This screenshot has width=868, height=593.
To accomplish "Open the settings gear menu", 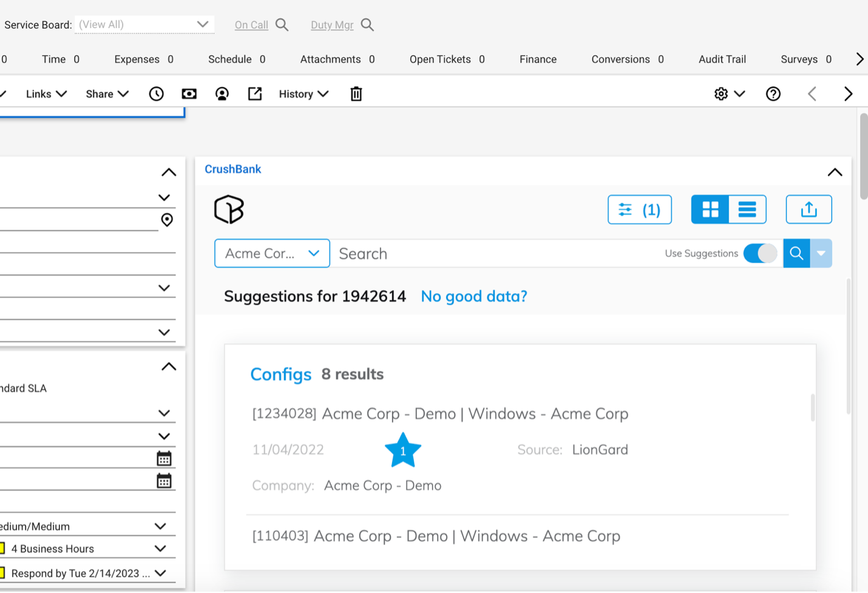I will (729, 93).
